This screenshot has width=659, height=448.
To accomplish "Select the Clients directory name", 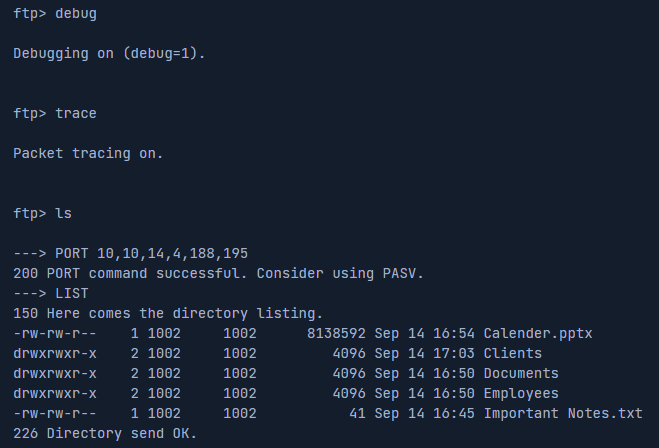I will 513,353.
